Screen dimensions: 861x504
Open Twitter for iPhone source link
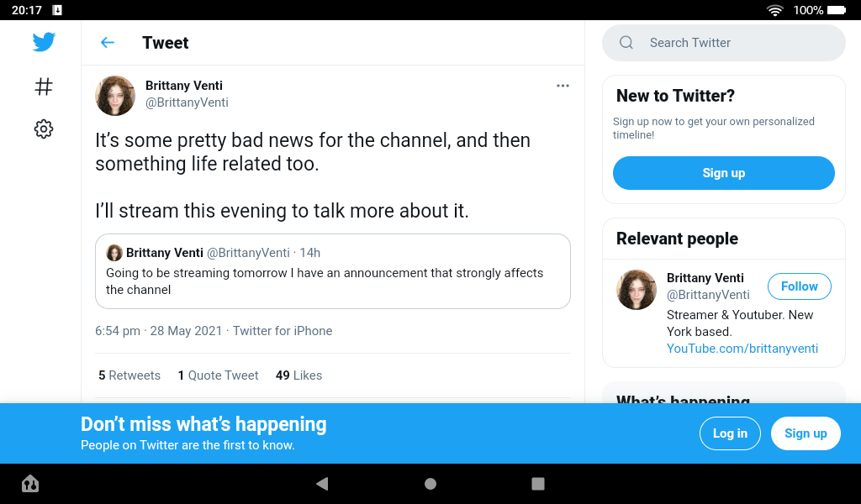point(283,331)
